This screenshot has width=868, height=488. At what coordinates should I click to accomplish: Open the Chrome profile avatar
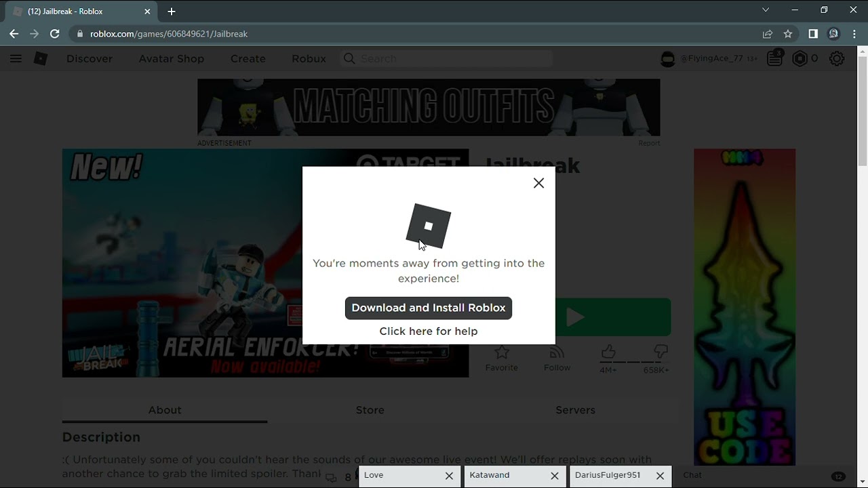click(834, 34)
